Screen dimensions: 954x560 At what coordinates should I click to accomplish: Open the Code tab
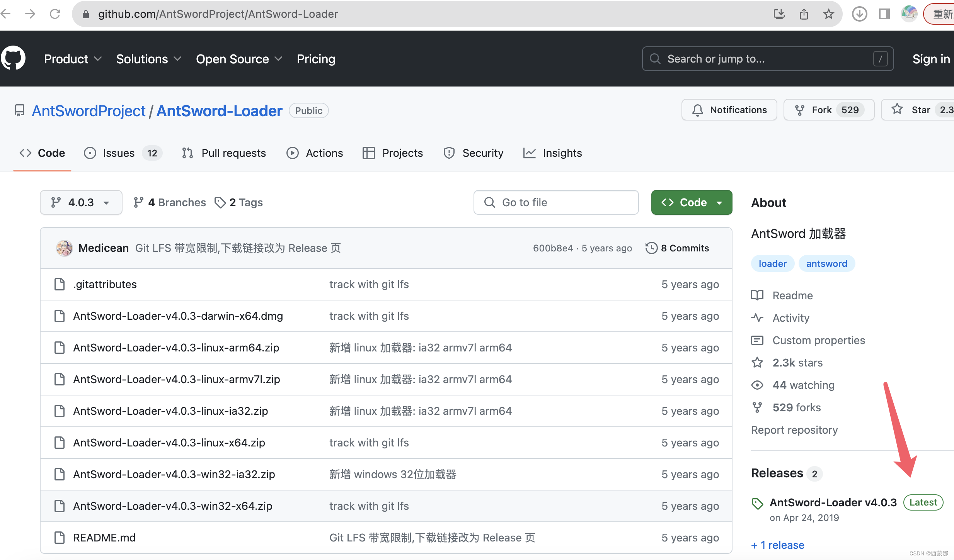point(42,153)
